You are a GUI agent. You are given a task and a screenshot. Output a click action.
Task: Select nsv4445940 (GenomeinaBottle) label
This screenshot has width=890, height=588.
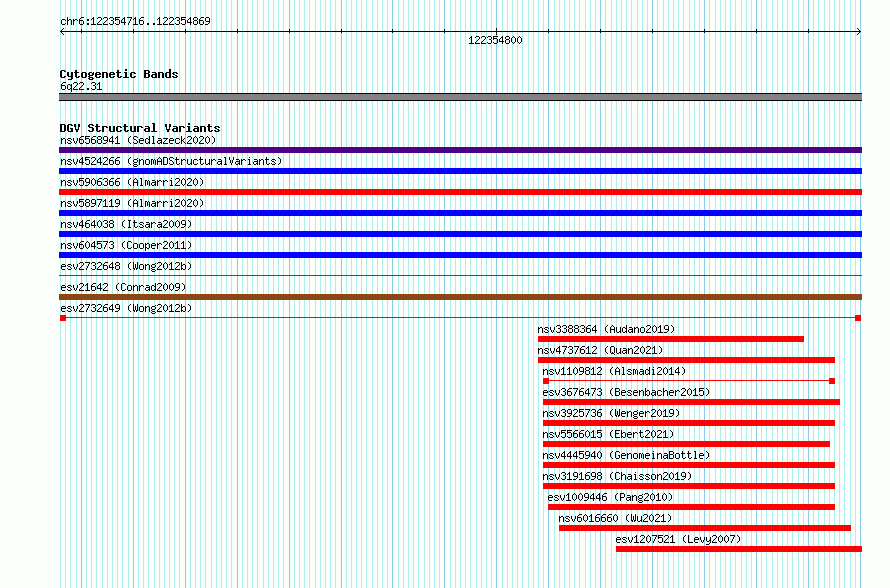[626, 455]
